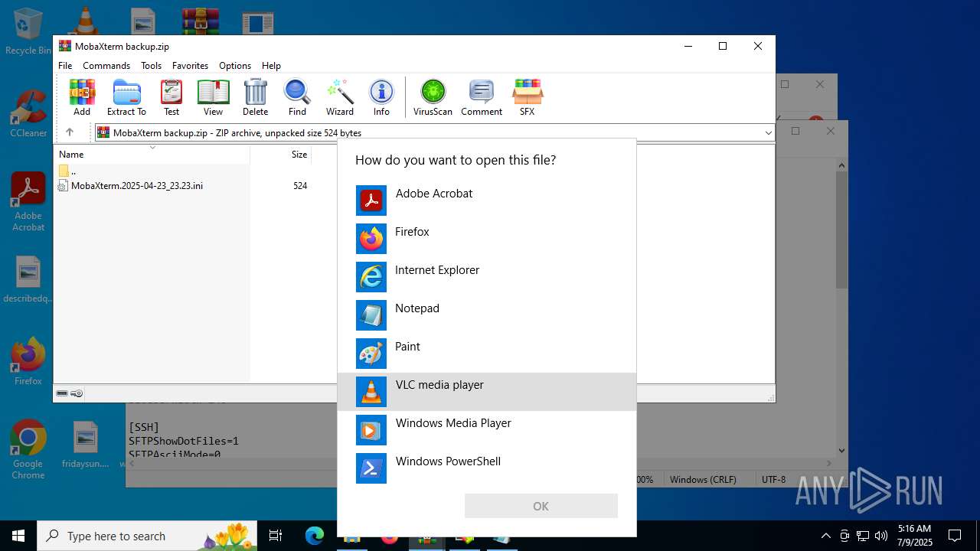The height and width of the screenshot is (551, 980).
Task: Click the volume icon in the system tray
Action: pyautogui.click(x=881, y=536)
